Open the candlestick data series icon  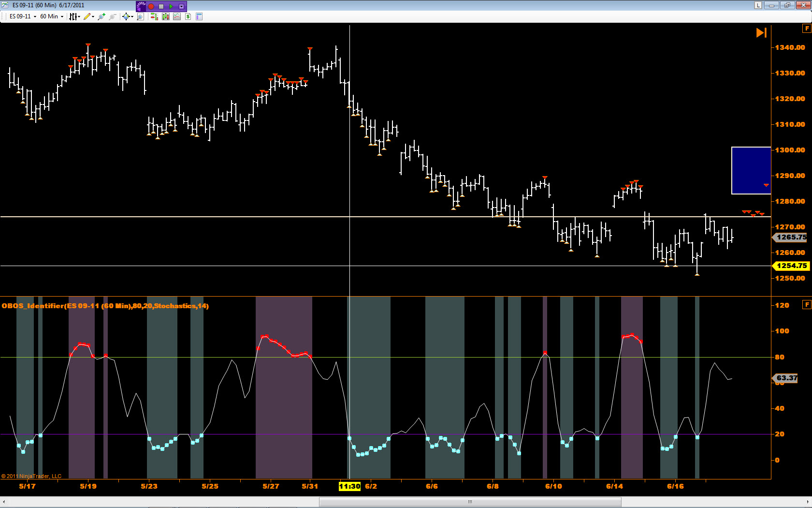[166, 16]
